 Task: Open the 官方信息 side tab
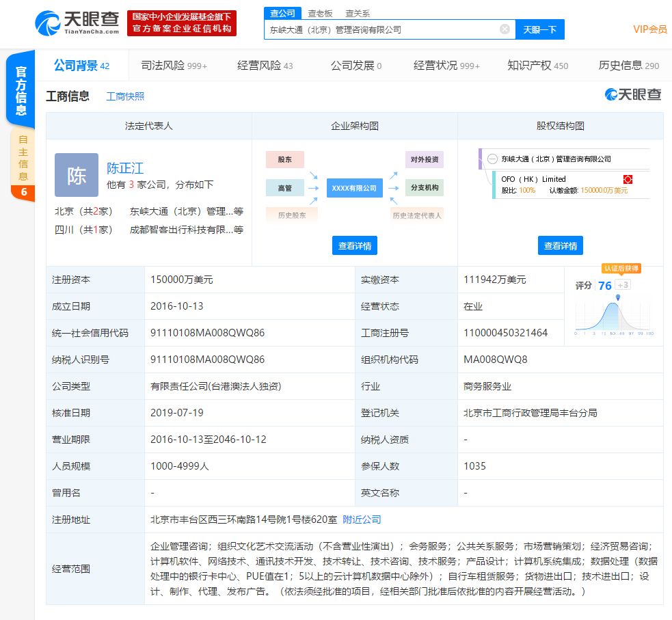coord(21,90)
